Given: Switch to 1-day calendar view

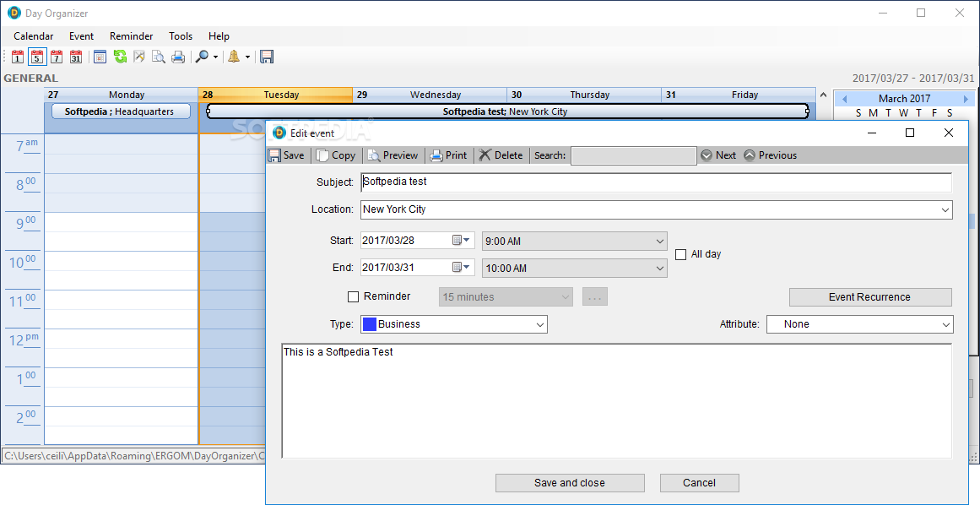Looking at the screenshot, I should tap(18, 57).
